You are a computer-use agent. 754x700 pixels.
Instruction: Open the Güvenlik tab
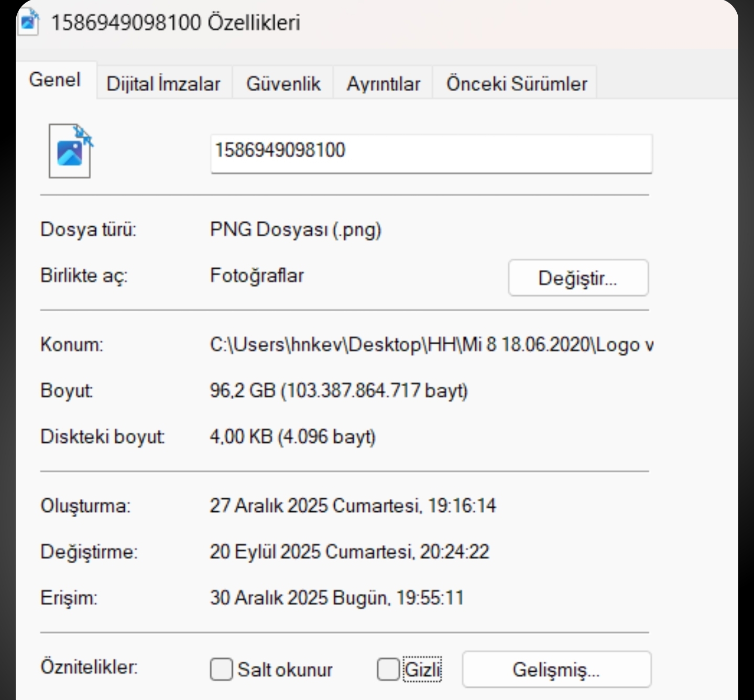pos(283,83)
